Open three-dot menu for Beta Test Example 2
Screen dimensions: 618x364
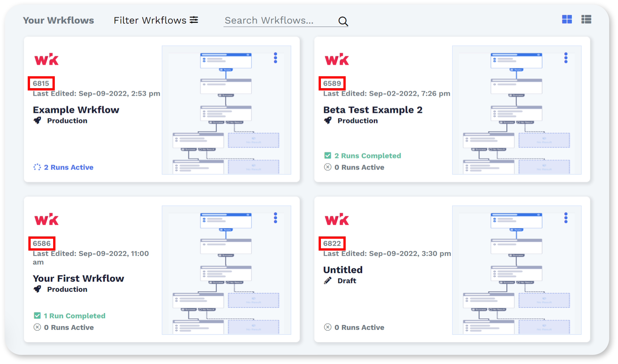point(566,58)
